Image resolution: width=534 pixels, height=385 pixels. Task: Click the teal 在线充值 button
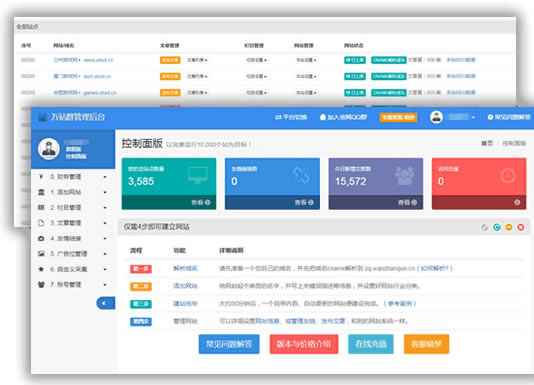pos(371,344)
